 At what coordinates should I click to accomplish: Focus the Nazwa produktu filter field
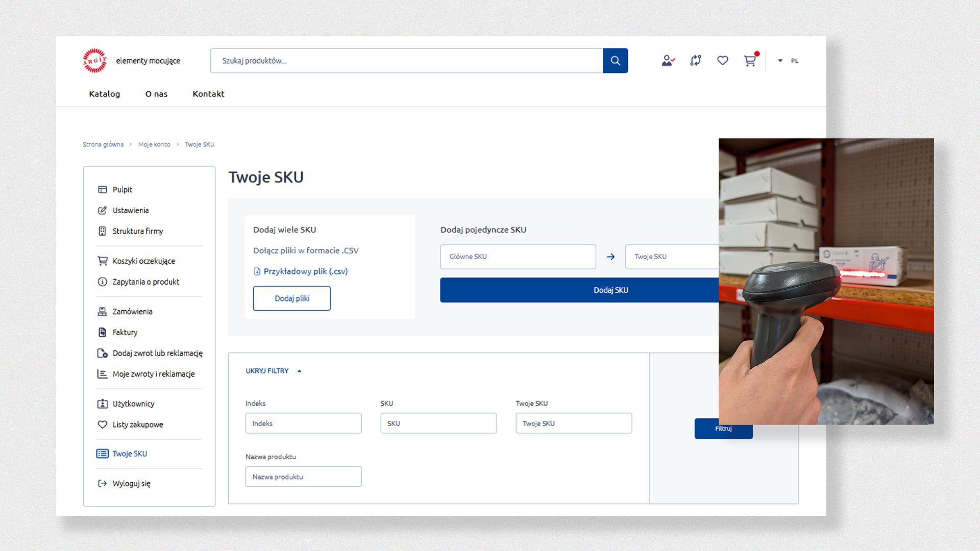pos(303,477)
